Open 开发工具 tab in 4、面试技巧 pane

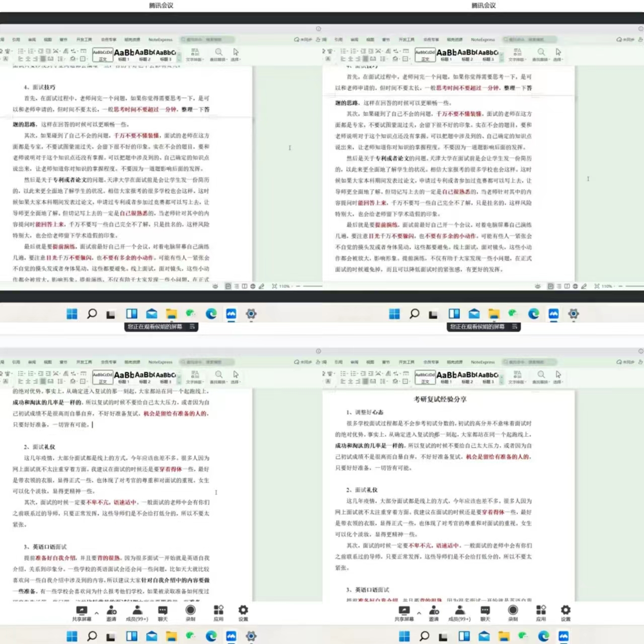84,39
